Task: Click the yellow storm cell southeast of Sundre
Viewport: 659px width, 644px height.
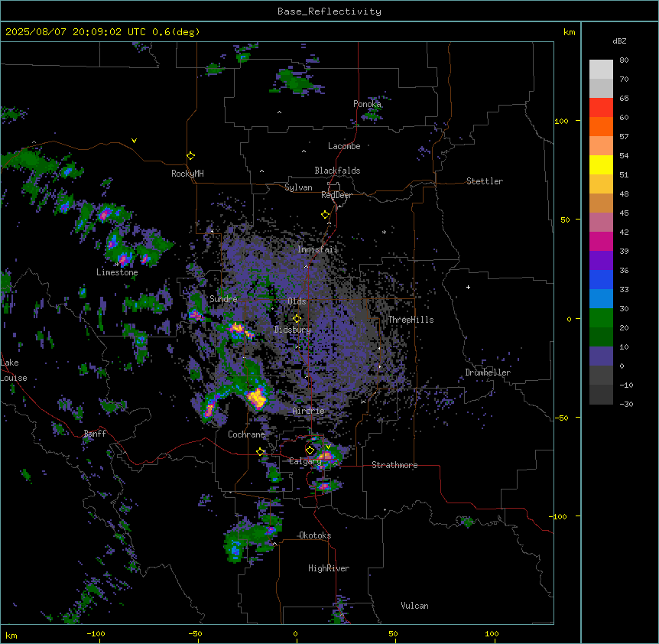Action: coord(236,327)
